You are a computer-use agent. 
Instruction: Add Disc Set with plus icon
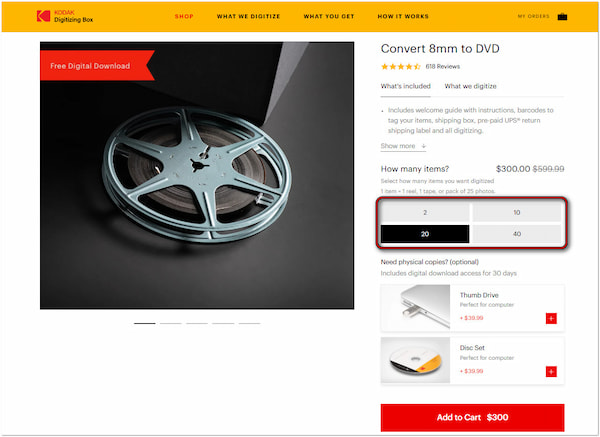(550, 371)
